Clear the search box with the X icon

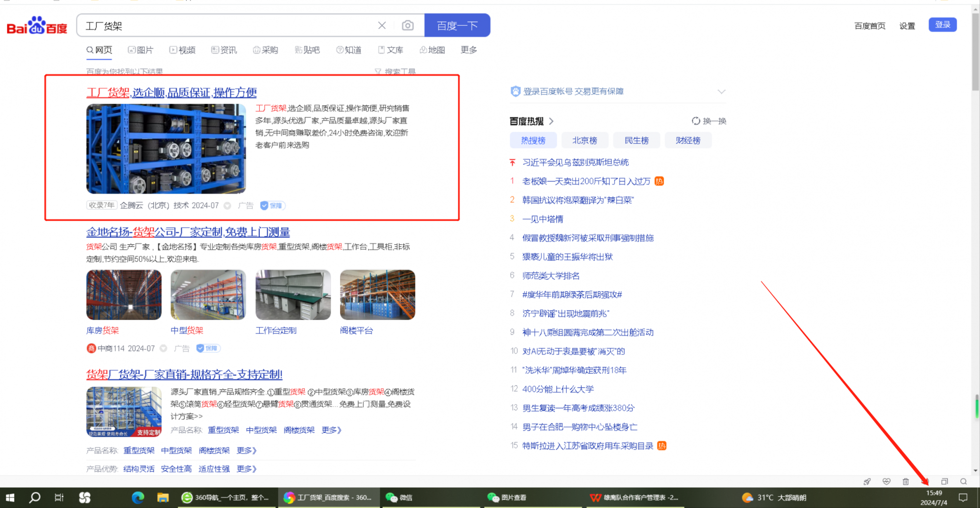point(382,25)
